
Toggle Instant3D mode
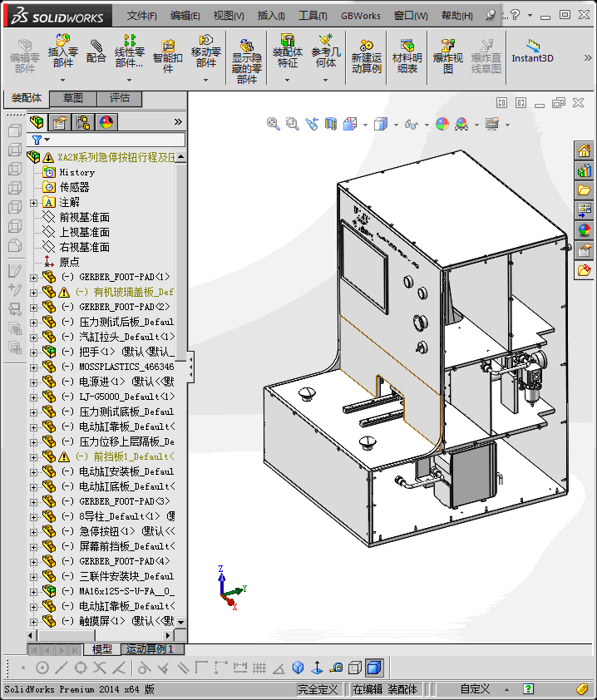pyautogui.click(x=532, y=52)
